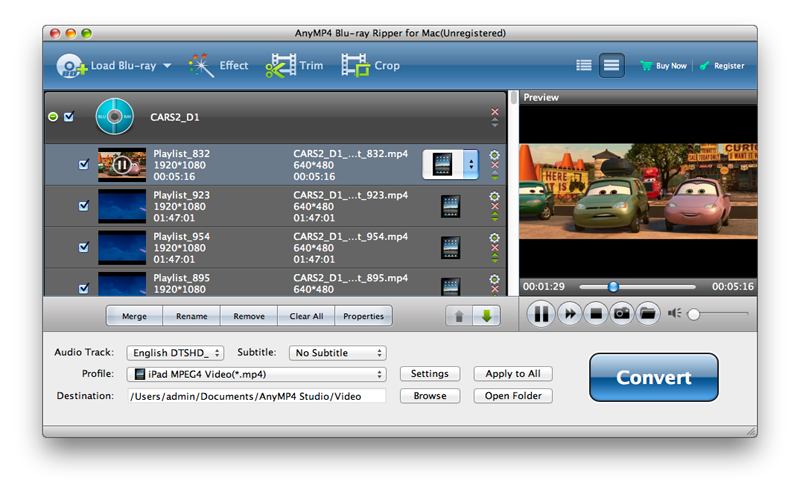Uncheck the Playlist_832 checkbox
This screenshot has height=494, width=800.
point(84,165)
